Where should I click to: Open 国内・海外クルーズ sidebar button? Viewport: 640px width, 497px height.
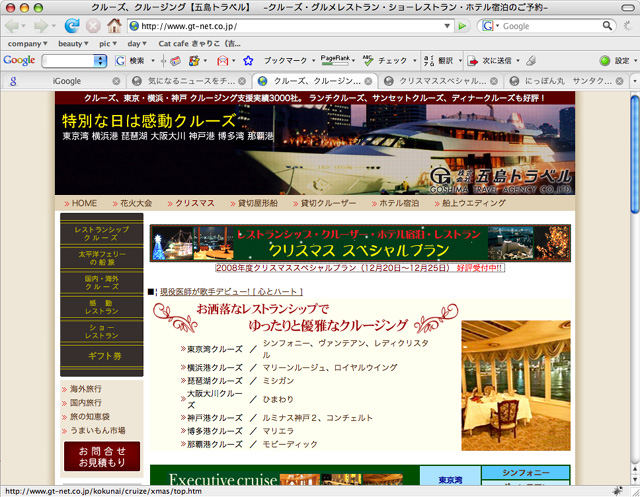click(102, 282)
